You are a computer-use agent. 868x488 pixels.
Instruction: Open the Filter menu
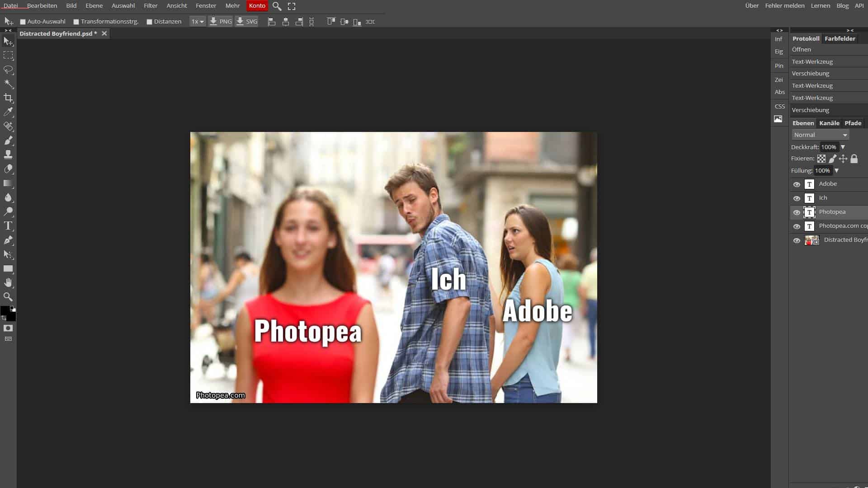click(151, 6)
